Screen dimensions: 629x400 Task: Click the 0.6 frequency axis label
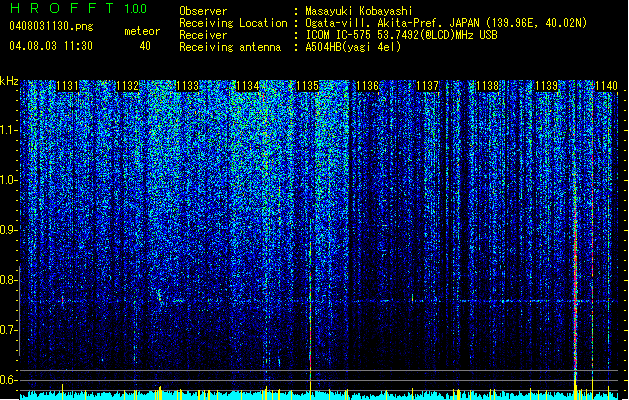click(x=9, y=380)
